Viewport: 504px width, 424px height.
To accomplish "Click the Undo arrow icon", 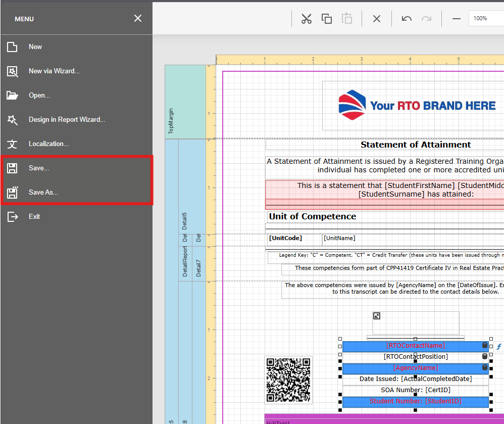I will click(x=407, y=19).
